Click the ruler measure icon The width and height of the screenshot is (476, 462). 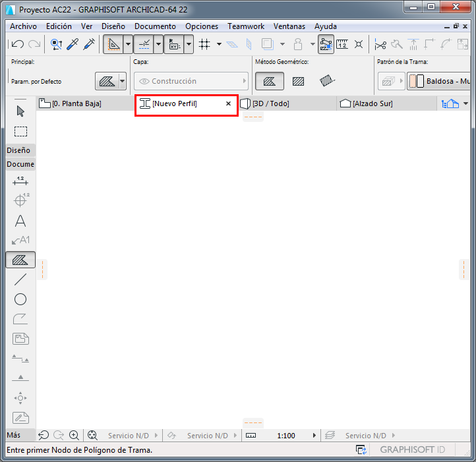coord(342,44)
